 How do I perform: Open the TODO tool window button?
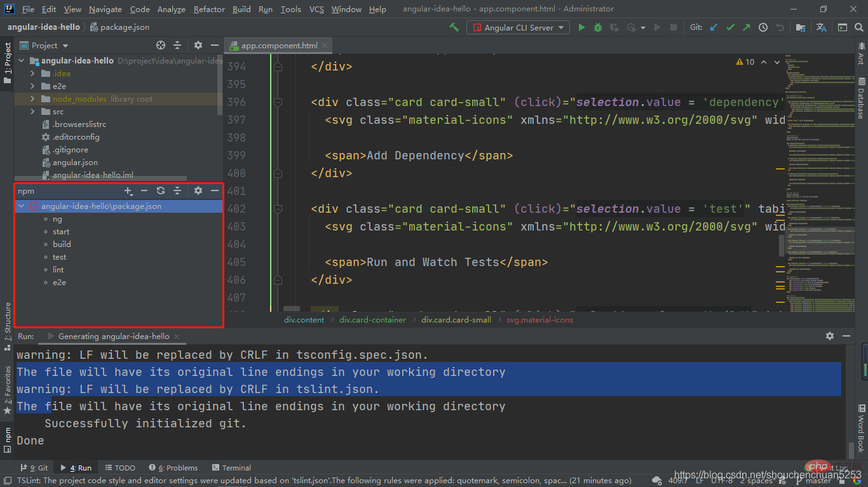tap(120, 468)
